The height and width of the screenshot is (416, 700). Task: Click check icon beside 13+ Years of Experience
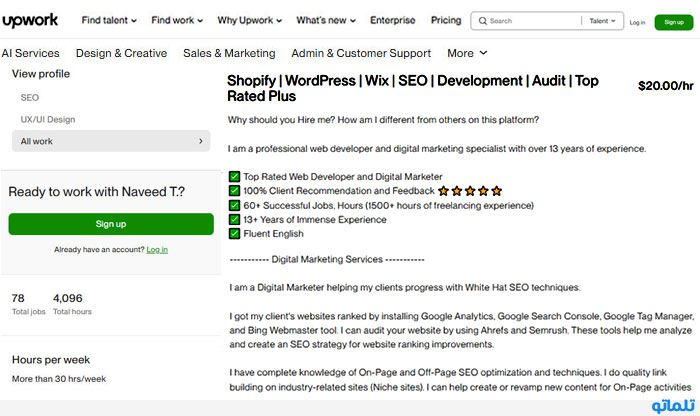click(x=234, y=220)
